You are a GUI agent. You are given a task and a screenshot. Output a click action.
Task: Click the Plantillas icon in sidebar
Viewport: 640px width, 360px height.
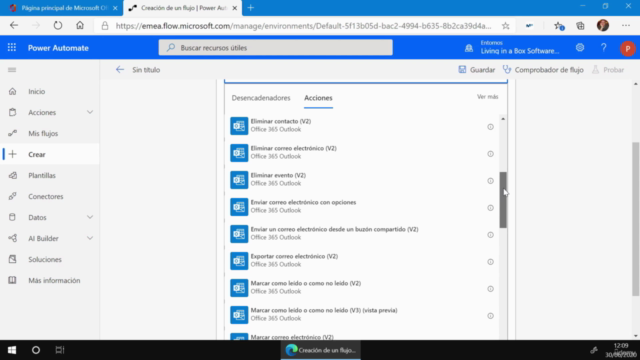pos(13,176)
